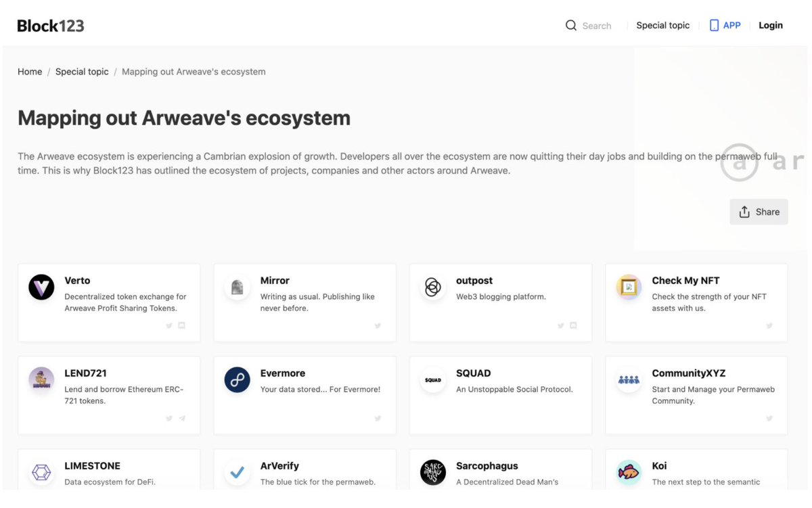This screenshot has width=812, height=508.
Task: Open Check My NFT's Twitter icon
Action: (769, 325)
